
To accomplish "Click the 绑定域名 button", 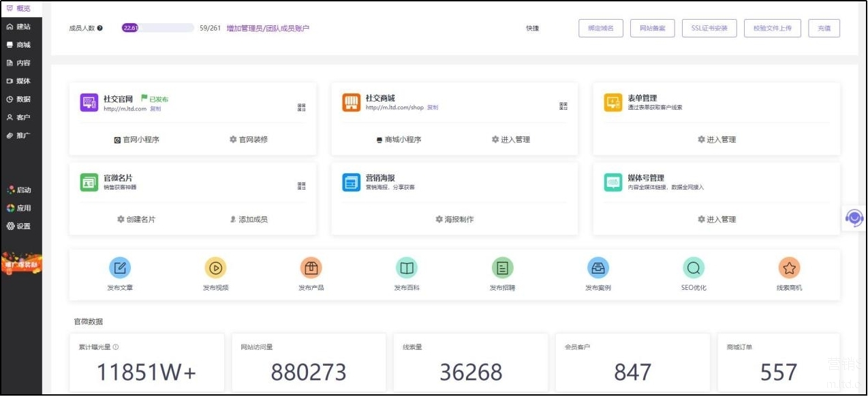I will coord(600,28).
